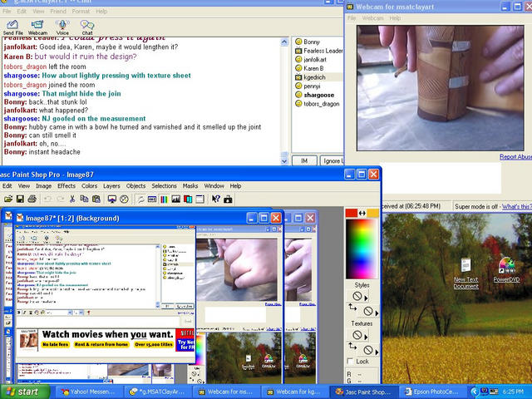The width and height of the screenshot is (532, 399).
Task: Open the background Textures flyout arrow
Action: coord(377,352)
